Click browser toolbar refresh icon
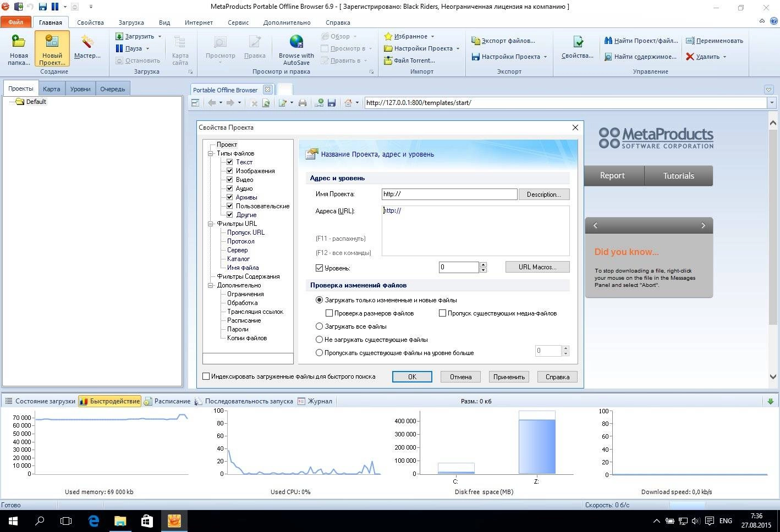This screenshot has width=780, height=532. coord(266,103)
